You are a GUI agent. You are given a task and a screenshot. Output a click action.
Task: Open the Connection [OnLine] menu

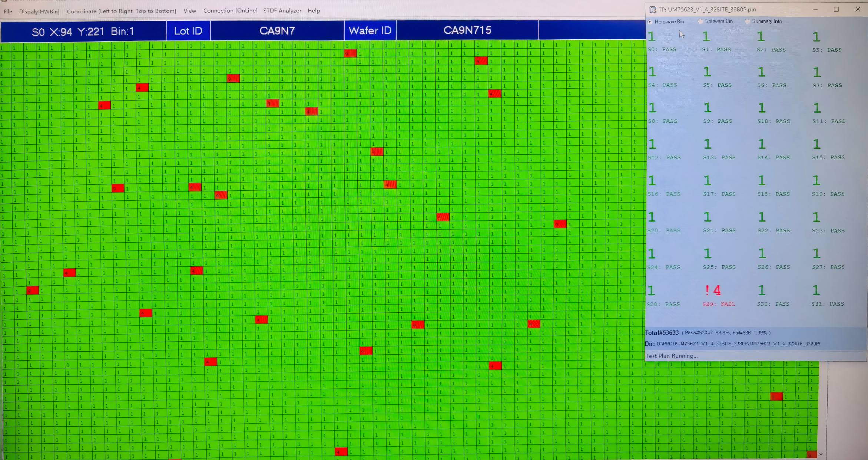230,11
